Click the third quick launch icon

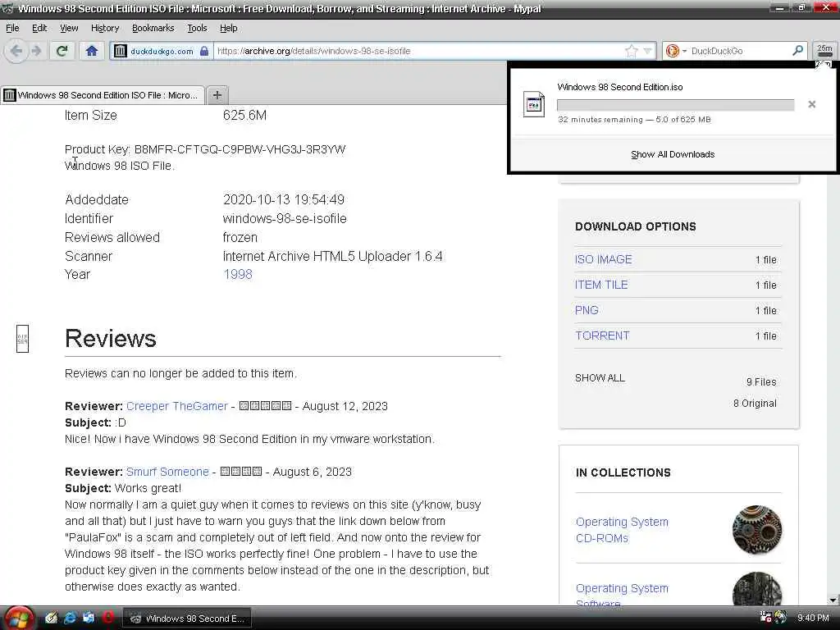(x=89, y=618)
